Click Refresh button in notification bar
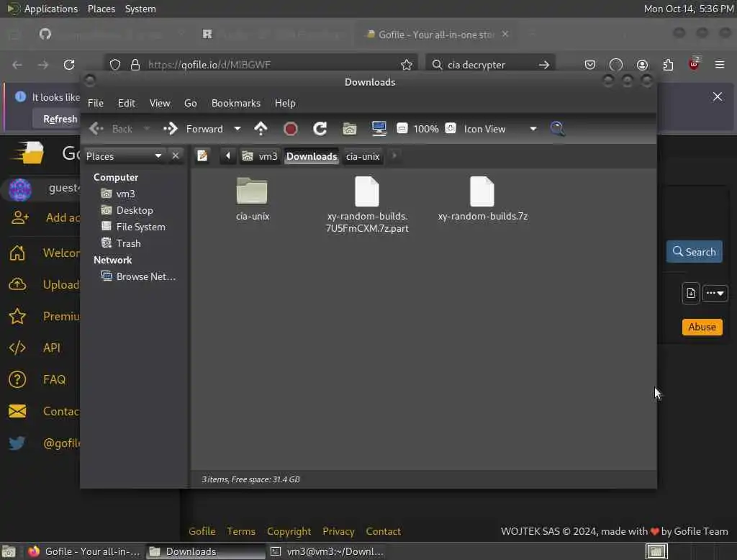This screenshot has height=560, width=737. (x=60, y=119)
